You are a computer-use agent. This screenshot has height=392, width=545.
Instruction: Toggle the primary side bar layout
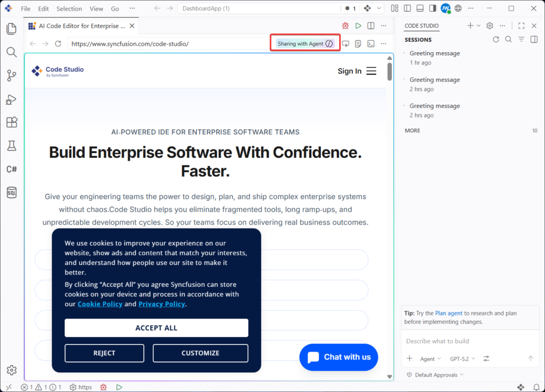407,9
